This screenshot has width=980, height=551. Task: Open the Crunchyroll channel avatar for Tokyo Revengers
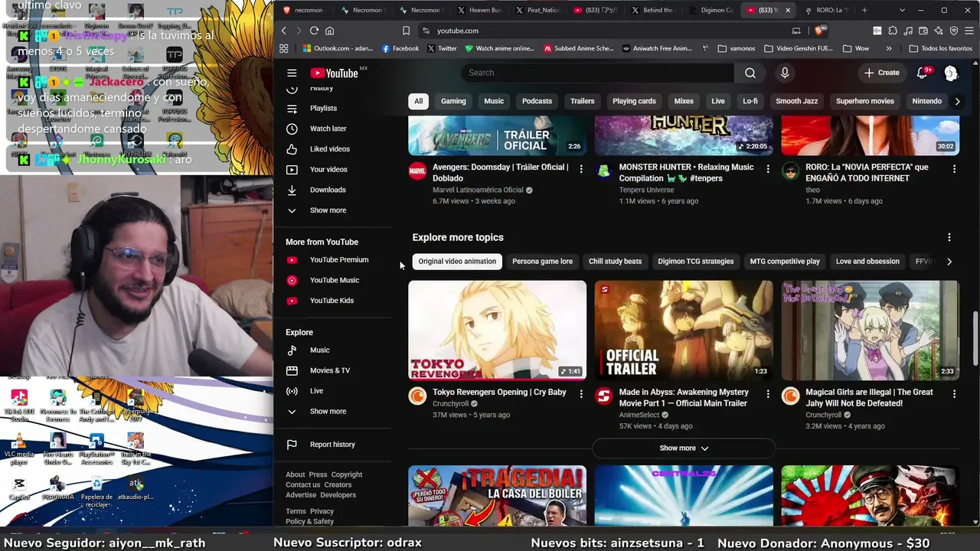417,396
